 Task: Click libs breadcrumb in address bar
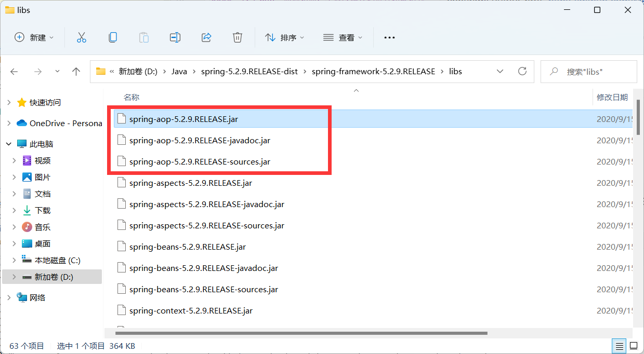pyautogui.click(x=455, y=72)
